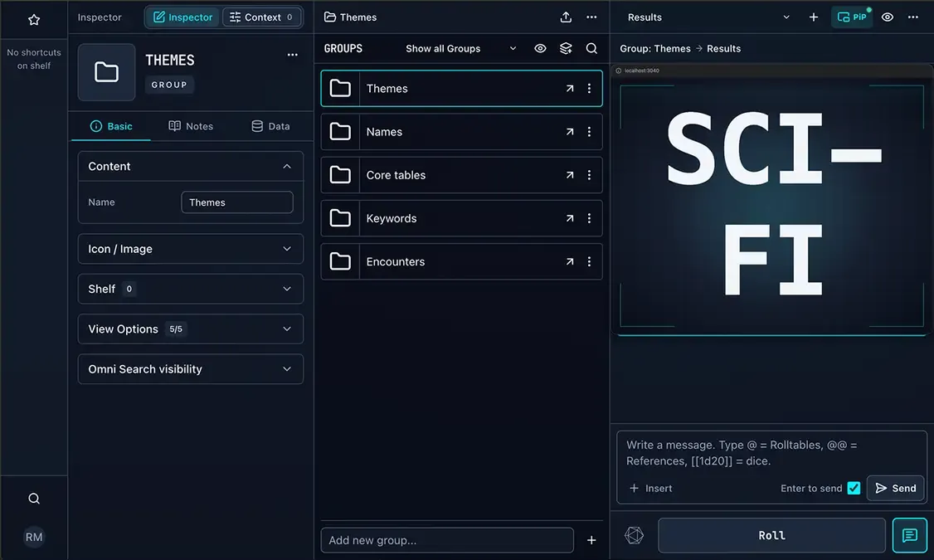The height and width of the screenshot is (560, 934).
Task: Click the Add new group input
Action: click(x=447, y=540)
